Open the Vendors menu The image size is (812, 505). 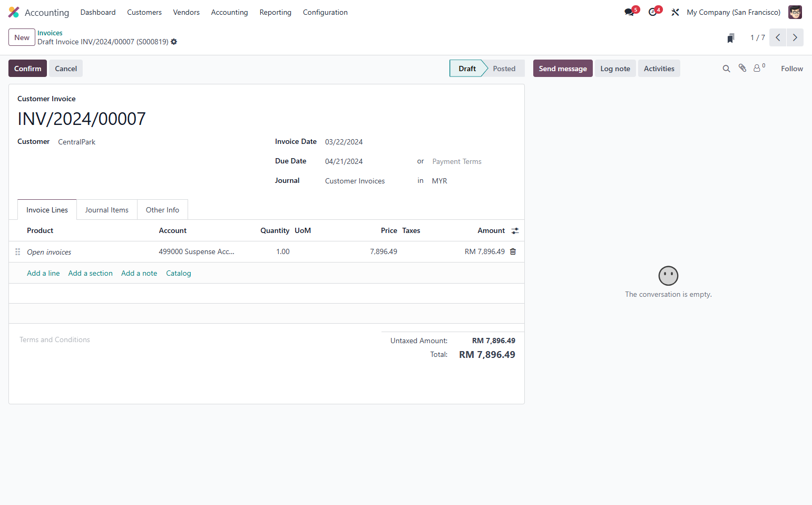click(187, 12)
